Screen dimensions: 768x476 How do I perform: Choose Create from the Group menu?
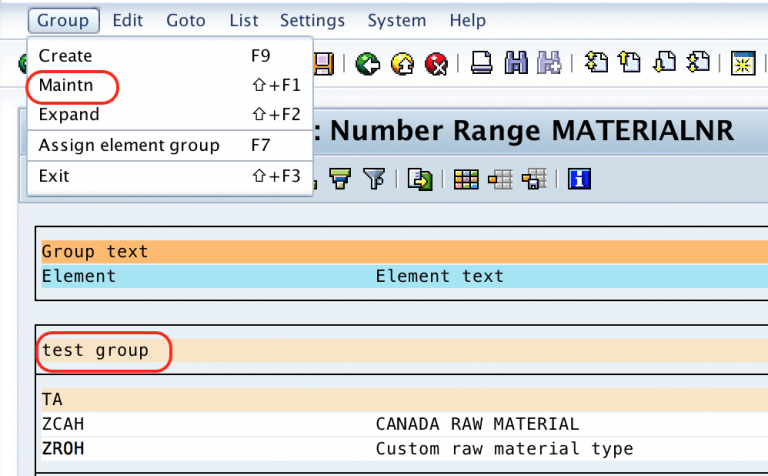(170, 56)
